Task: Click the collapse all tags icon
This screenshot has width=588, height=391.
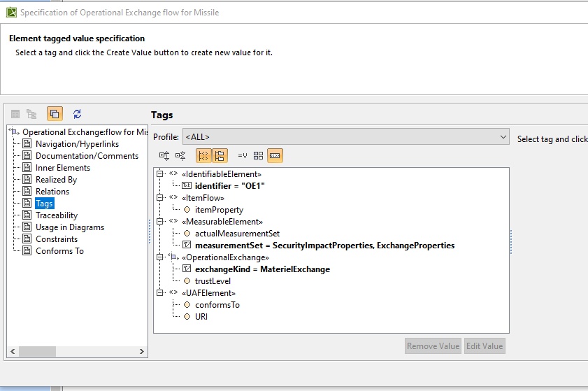Action: pyautogui.click(x=180, y=156)
